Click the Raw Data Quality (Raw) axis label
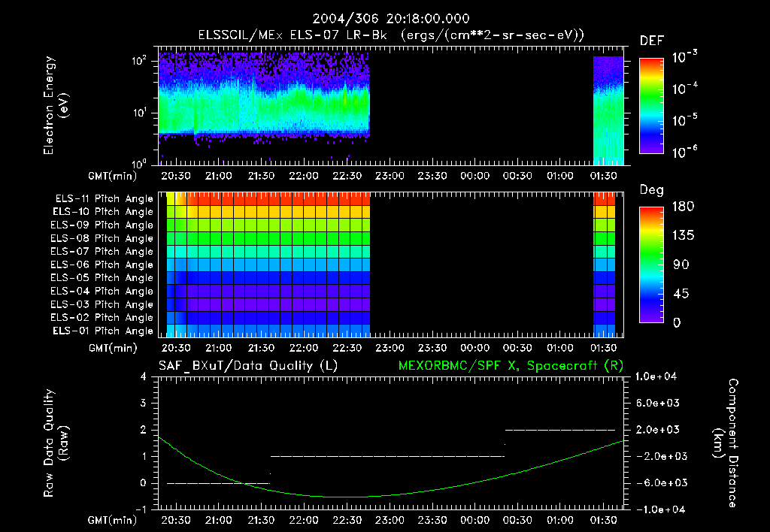Image resolution: width=770 pixels, height=532 pixels. tap(56, 443)
